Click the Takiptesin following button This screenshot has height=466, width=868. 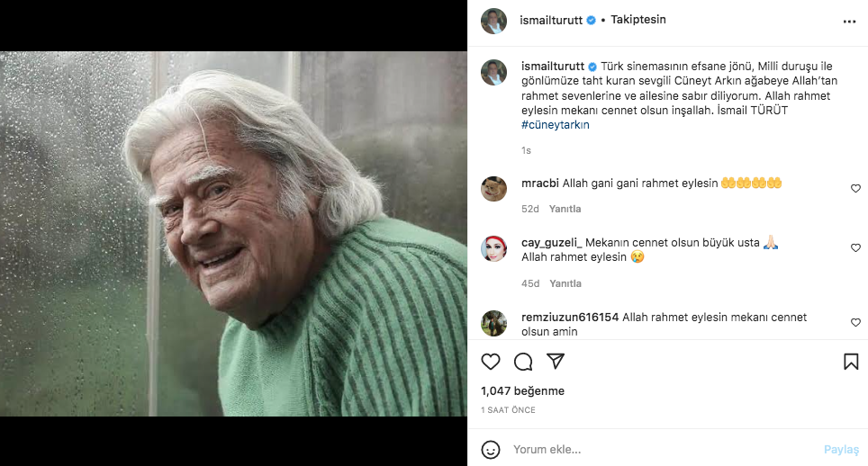click(x=637, y=20)
